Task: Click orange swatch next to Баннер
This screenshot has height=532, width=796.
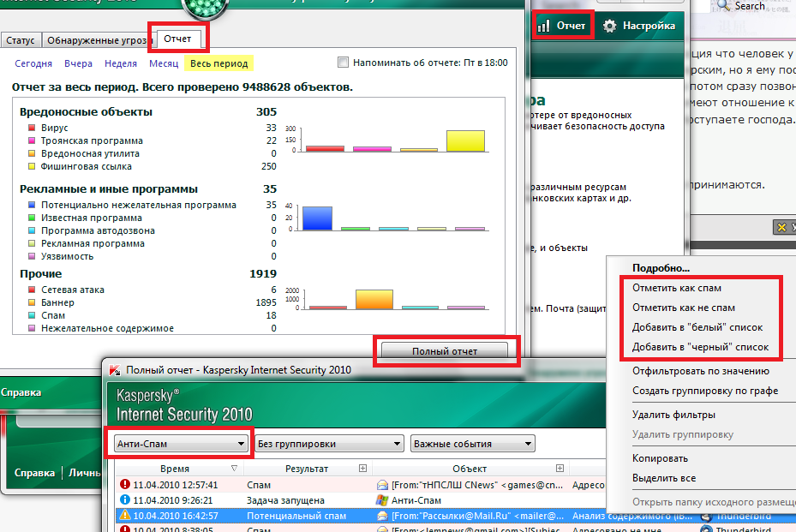Action: (32, 302)
